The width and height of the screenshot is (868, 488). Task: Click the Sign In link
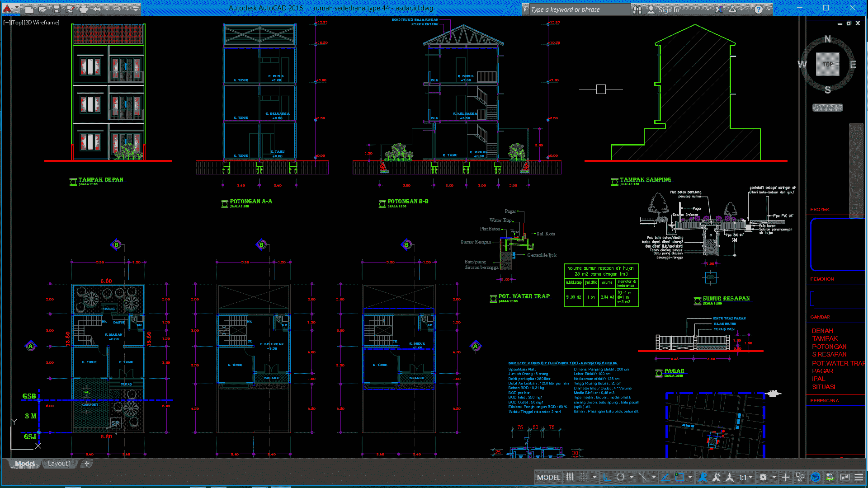click(669, 9)
